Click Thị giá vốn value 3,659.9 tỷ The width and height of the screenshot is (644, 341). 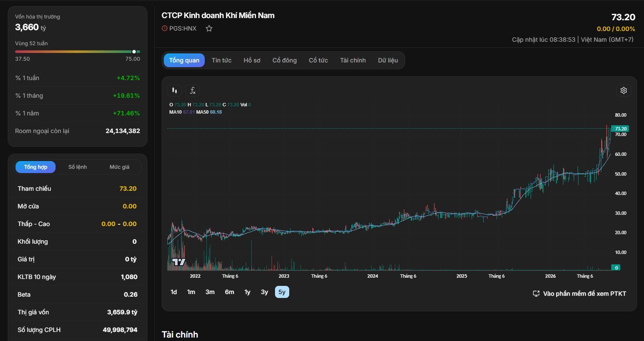coord(122,312)
